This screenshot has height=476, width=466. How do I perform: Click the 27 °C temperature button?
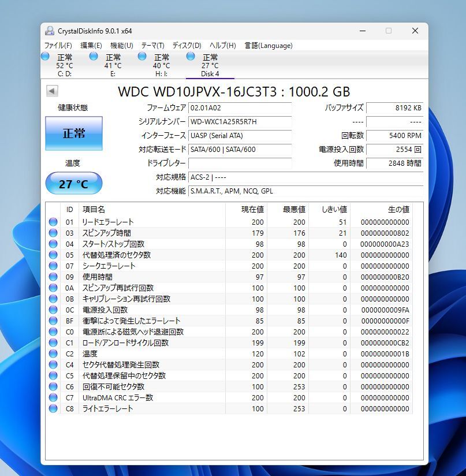click(x=74, y=183)
